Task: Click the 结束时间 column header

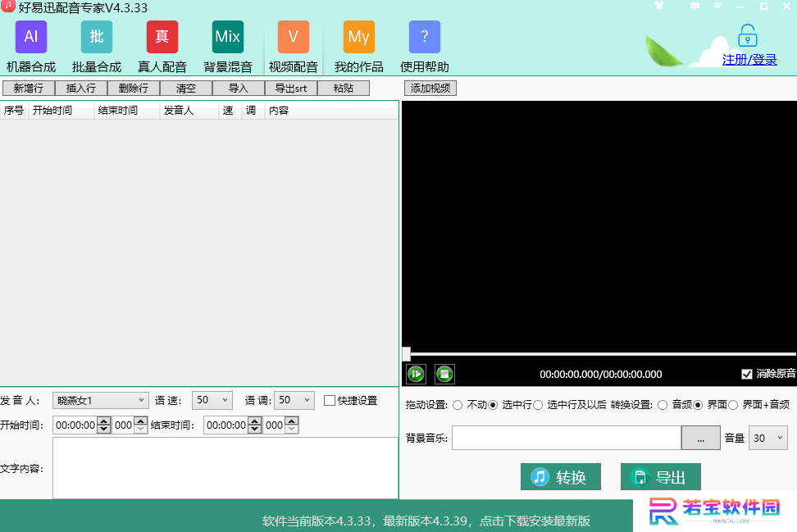Action: tap(127, 111)
